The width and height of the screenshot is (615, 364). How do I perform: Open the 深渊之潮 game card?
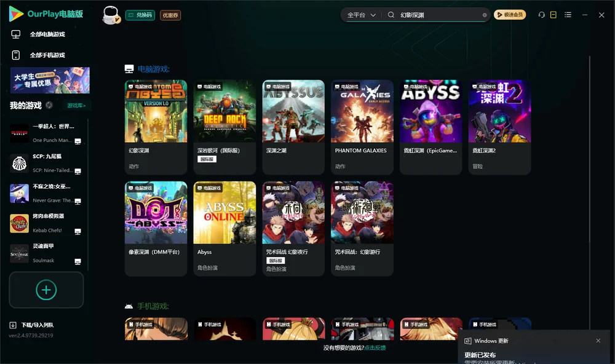pyautogui.click(x=293, y=127)
